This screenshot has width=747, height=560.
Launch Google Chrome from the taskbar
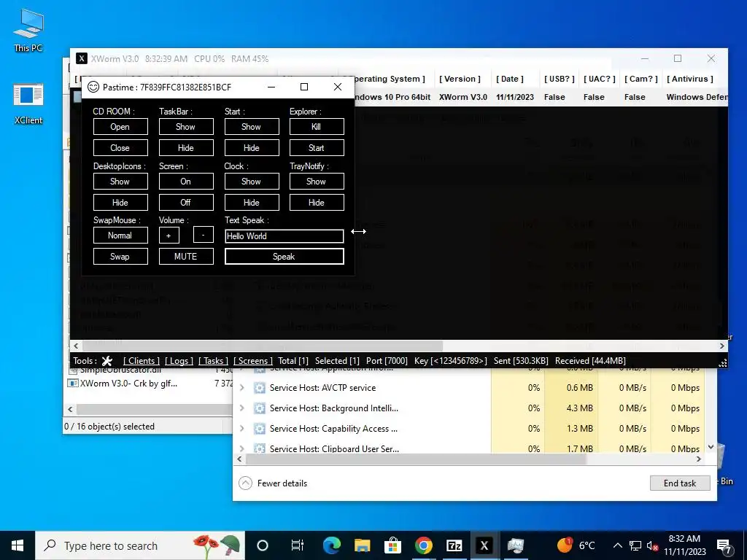click(x=423, y=545)
